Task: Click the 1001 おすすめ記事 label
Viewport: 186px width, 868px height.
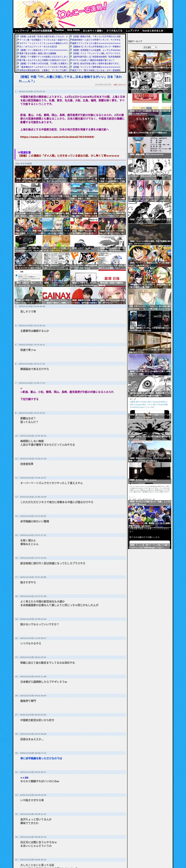Action: [23, 163]
